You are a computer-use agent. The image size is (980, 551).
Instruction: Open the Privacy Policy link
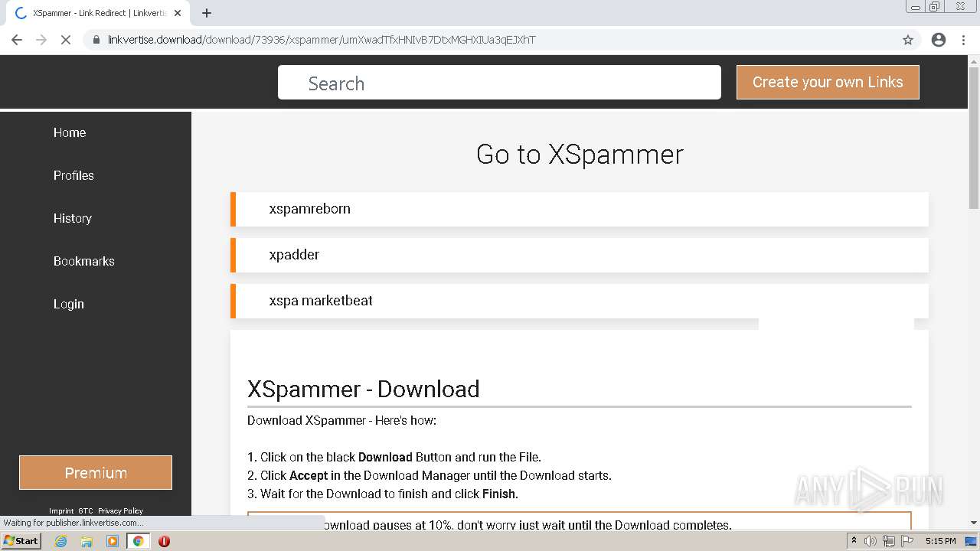pyautogui.click(x=120, y=510)
